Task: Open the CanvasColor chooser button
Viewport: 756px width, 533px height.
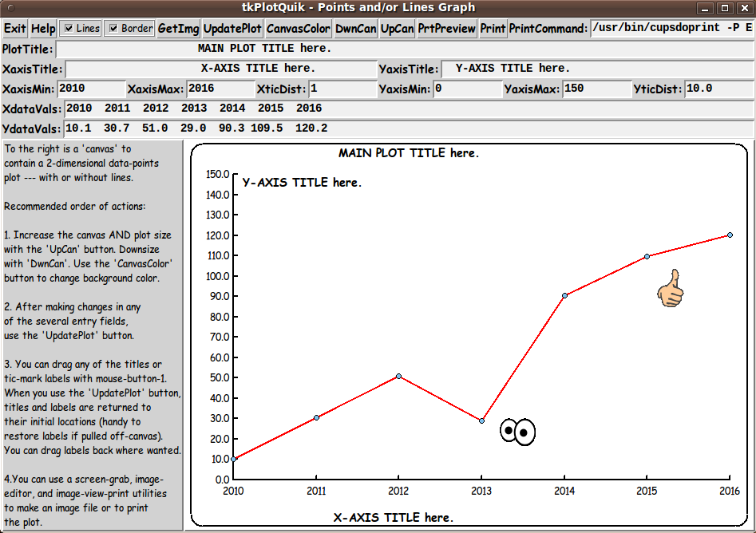Action: click(x=299, y=29)
